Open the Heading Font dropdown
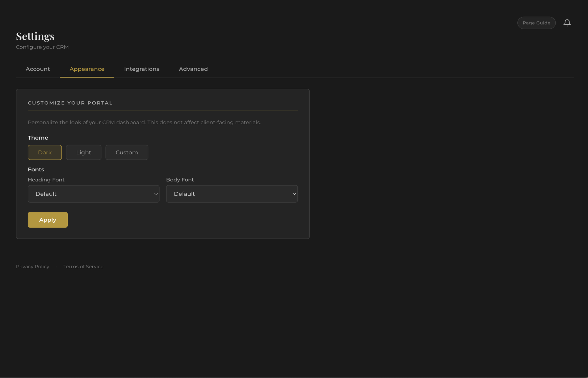Viewport: 588px width, 378px height. click(x=93, y=194)
